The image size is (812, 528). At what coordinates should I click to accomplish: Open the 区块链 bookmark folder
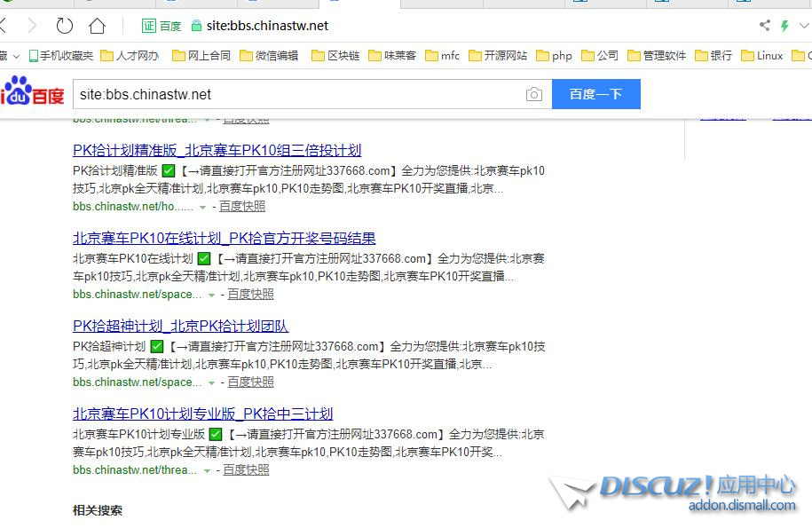(x=335, y=55)
